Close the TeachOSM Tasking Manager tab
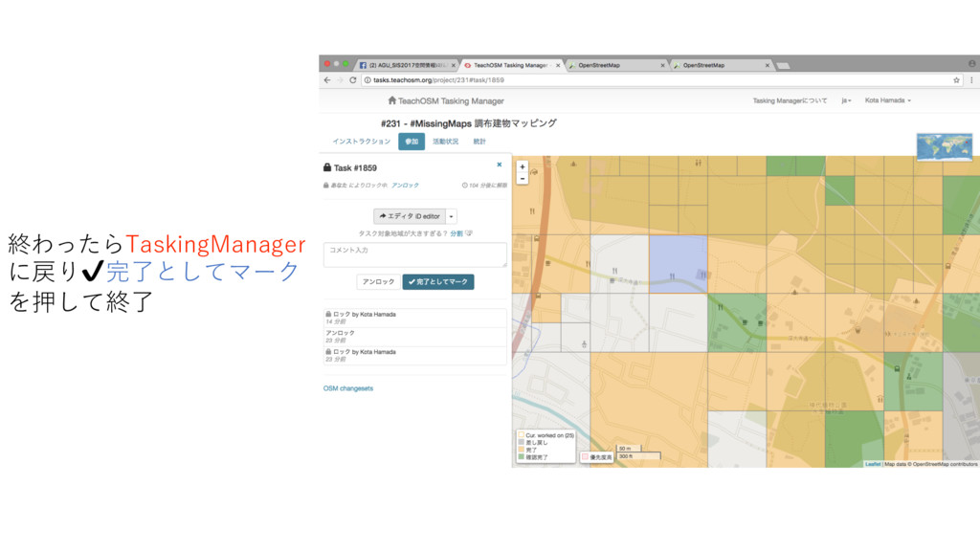This screenshot has height=551, width=980. [x=558, y=65]
